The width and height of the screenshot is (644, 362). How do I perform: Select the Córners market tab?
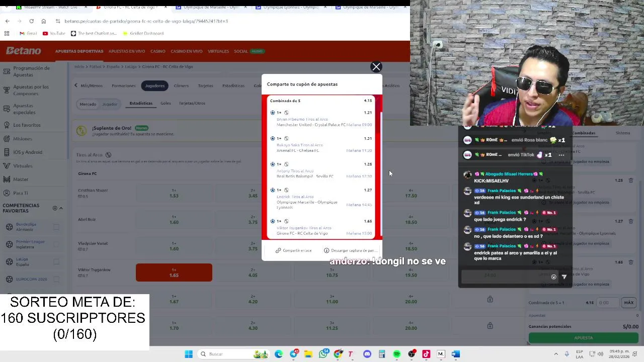181,85
